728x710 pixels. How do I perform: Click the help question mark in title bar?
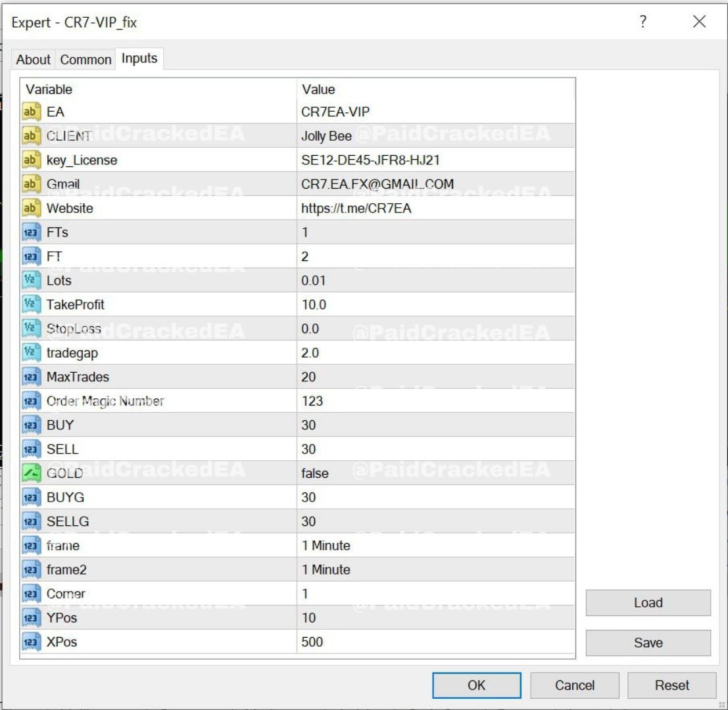point(643,22)
